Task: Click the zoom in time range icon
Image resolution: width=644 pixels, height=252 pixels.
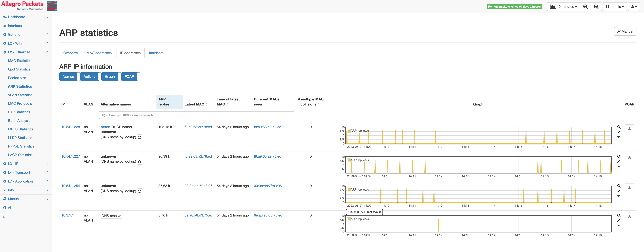Action: coord(585,7)
